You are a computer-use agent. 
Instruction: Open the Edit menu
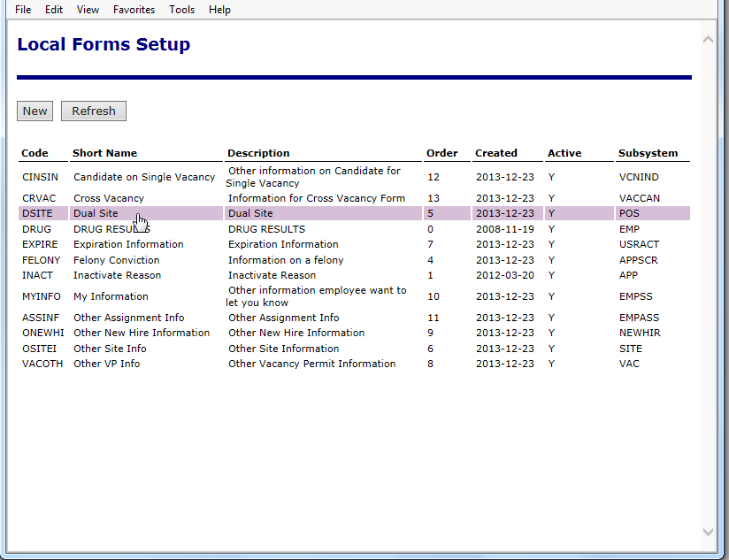(x=54, y=10)
